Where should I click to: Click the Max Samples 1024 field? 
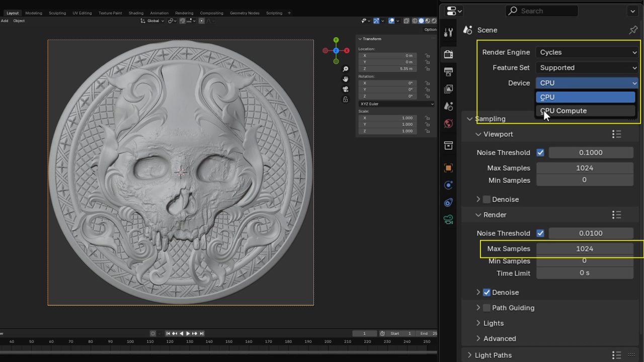point(585,248)
